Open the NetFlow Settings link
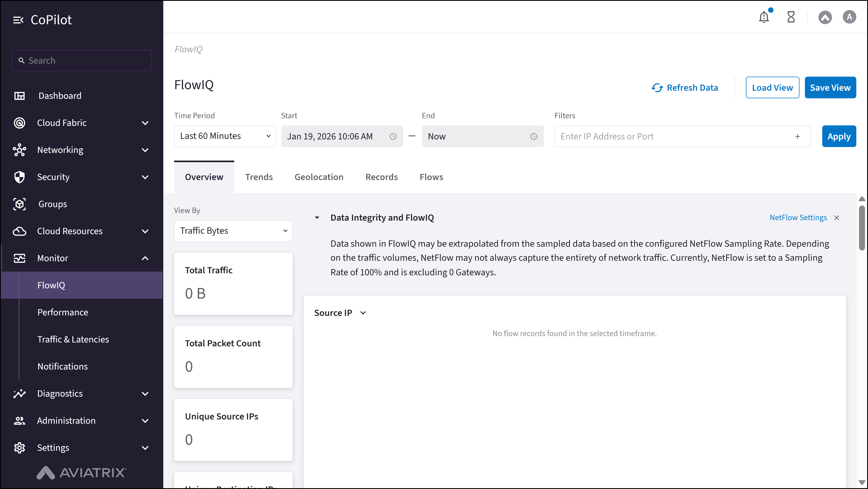 click(x=798, y=217)
